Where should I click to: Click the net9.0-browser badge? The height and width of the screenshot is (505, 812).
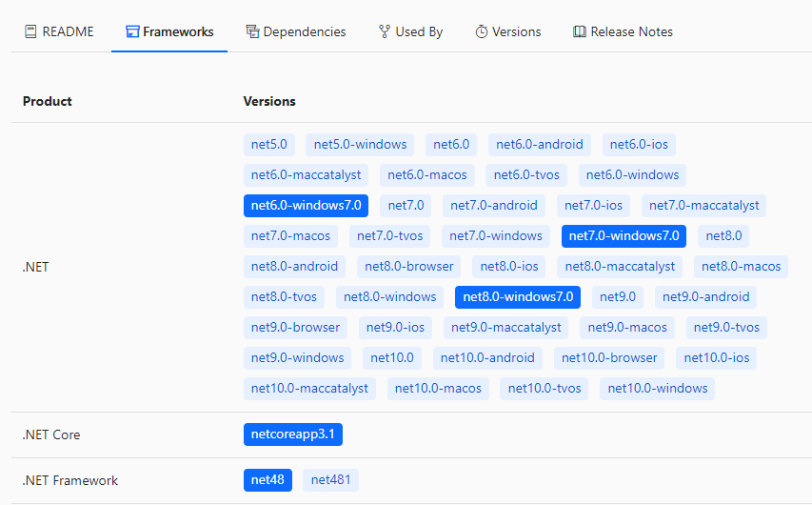(295, 327)
